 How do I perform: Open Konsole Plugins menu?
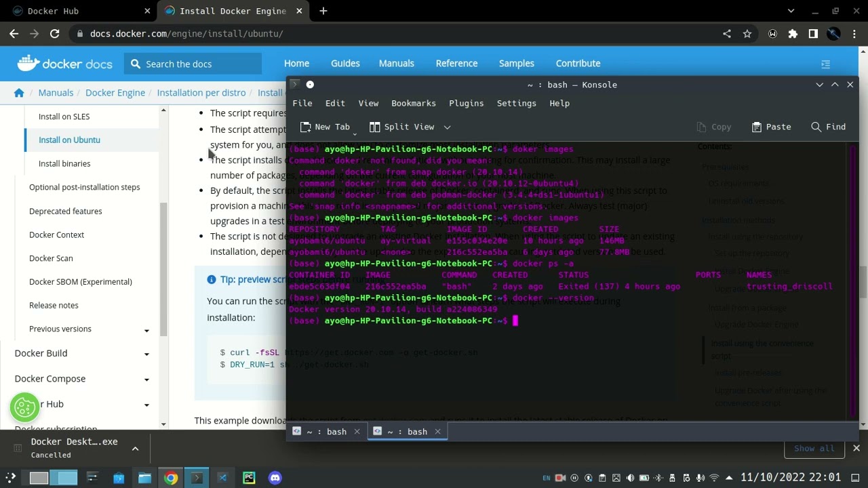467,103
